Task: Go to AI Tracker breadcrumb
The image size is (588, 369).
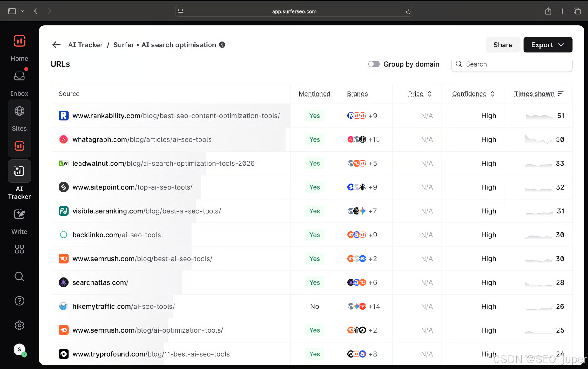Action: point(85,45)
